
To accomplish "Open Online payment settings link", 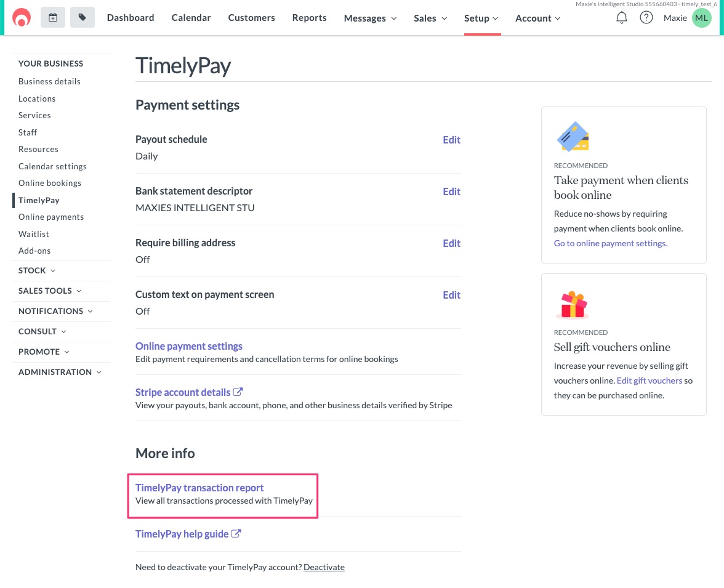I will [189, 346].
